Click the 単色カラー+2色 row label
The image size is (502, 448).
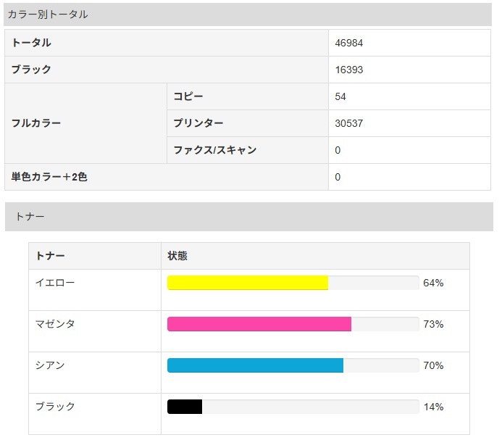(x=49, y=177)
